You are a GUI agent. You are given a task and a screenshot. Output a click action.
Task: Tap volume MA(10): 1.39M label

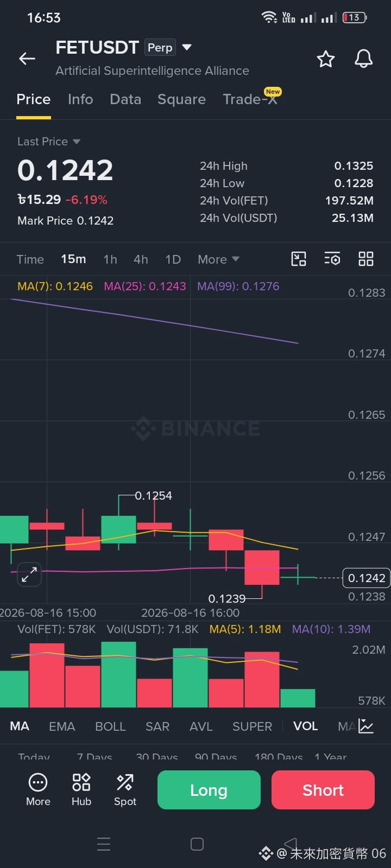click(331, 629)
